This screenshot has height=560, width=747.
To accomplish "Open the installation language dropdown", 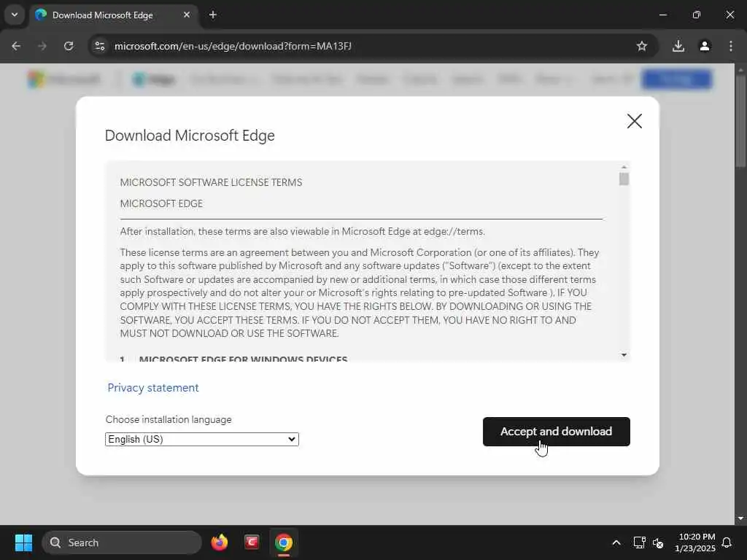I will pyautogui.click(x=202, y=439).
